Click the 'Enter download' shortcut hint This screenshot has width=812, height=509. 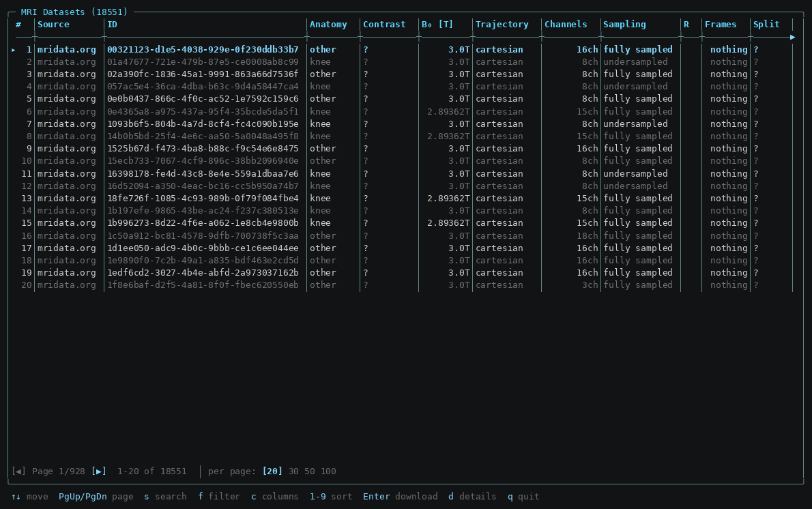point(401,497)
